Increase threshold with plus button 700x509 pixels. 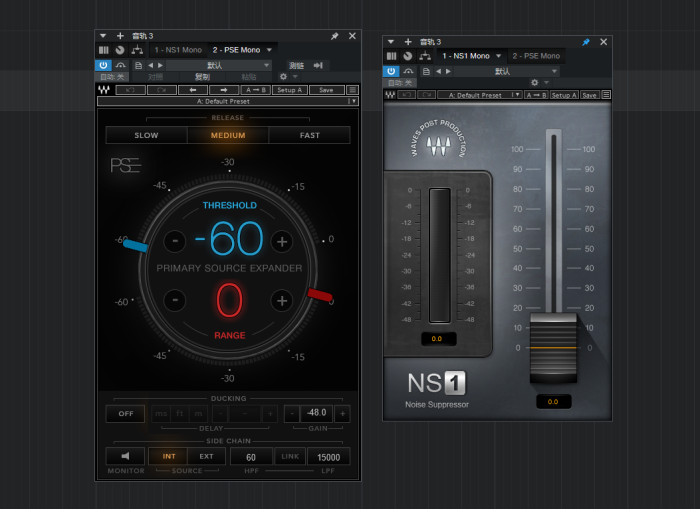point(282,242)
